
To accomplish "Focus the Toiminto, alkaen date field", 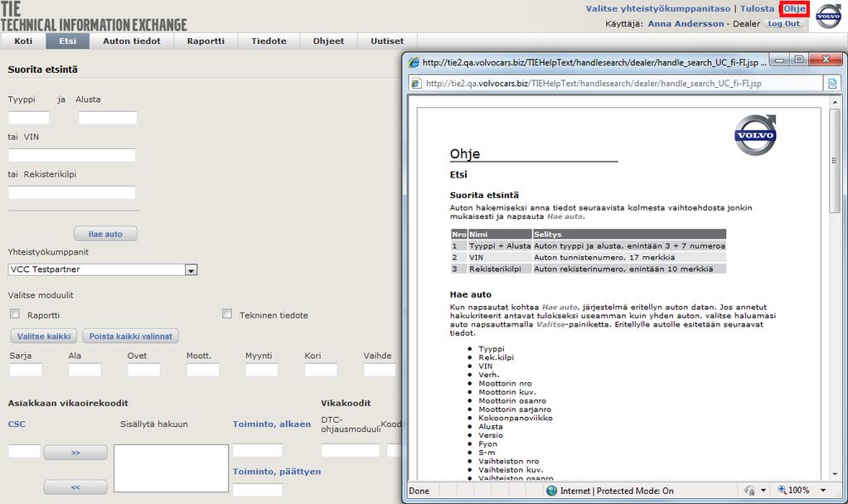I will [x=258, y=450].
